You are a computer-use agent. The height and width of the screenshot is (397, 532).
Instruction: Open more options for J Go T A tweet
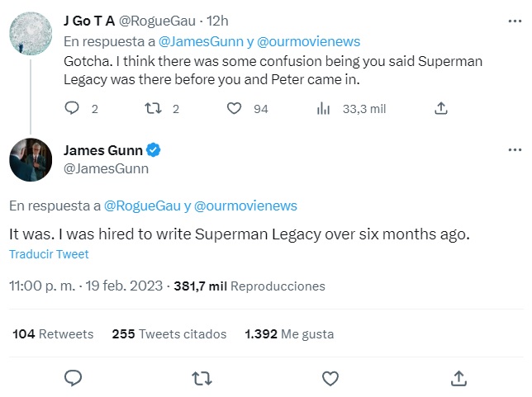(515, 21)
